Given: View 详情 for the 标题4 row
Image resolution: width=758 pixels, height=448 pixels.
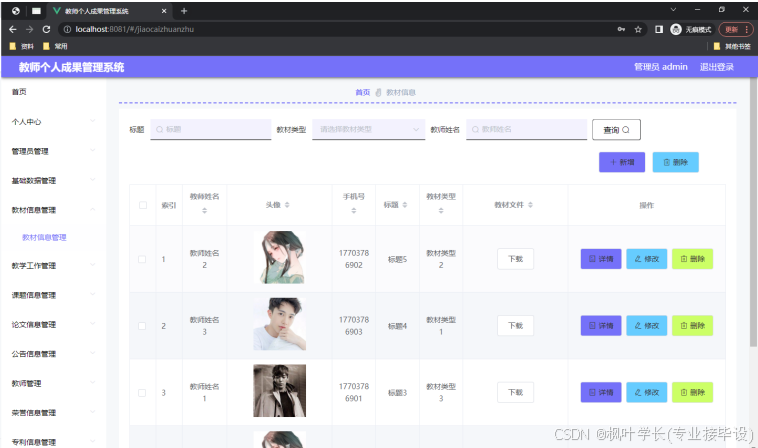Looking at the screenshot, I should 601,326.
